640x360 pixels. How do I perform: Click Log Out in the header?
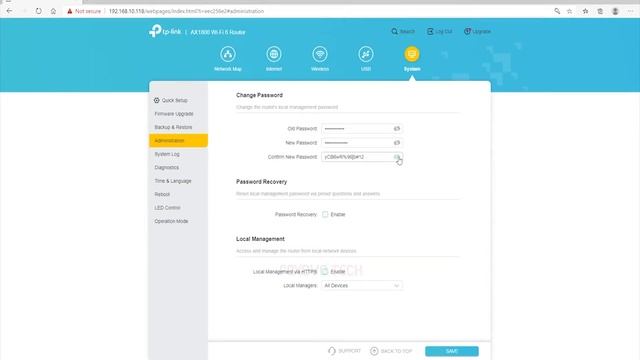[440, 31]
